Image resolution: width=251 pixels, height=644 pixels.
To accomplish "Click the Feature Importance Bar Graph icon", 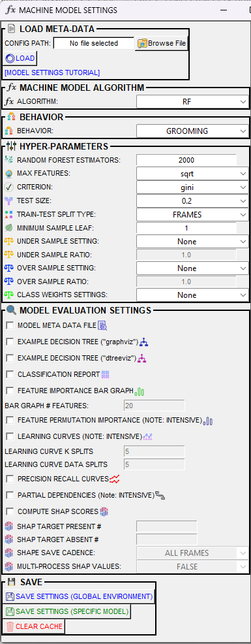I will (x=140, y=391).
